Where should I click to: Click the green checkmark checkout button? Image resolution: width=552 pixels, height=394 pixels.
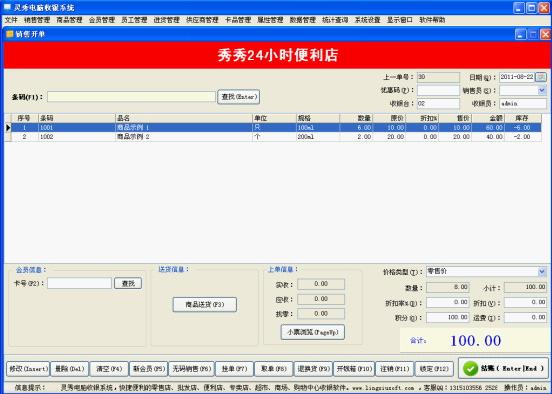tap(503, 368)
